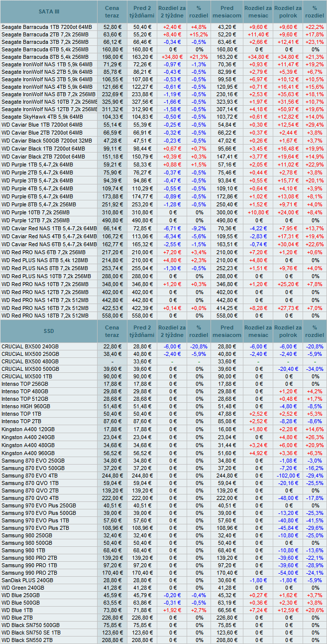327x644 pixels.
Task: Click current price 558,00 € for Red PRO 18TB
Action: (112, 316)
